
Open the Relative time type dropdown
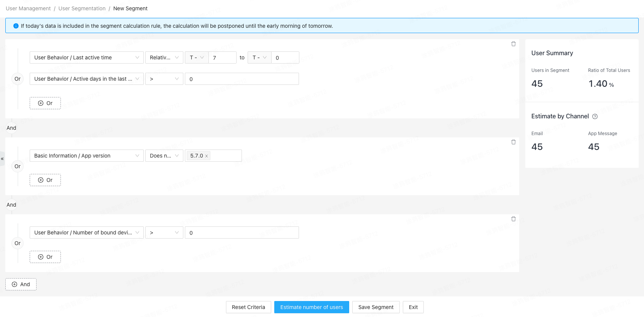coord(164,57)
